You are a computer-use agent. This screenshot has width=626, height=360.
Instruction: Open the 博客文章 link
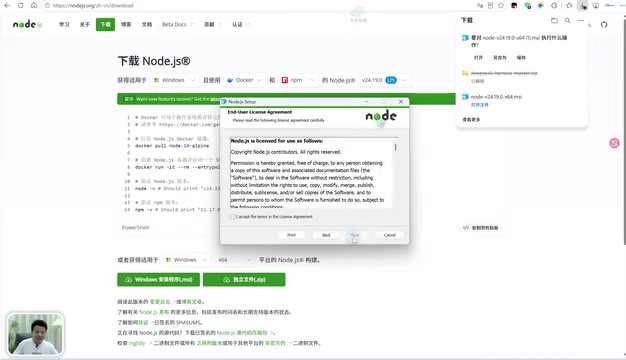pyautogui.click(x=192, y=302)
